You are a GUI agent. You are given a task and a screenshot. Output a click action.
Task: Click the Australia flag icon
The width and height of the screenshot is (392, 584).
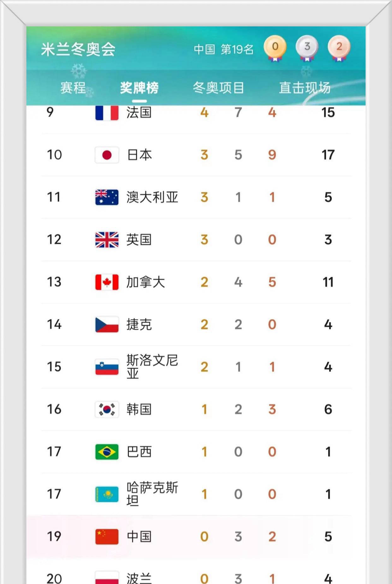coord(107,197)
